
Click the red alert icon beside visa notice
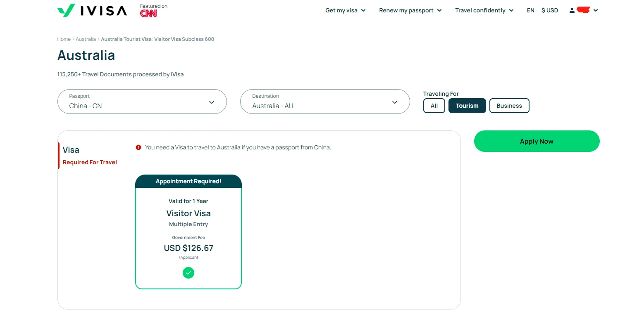138,147
